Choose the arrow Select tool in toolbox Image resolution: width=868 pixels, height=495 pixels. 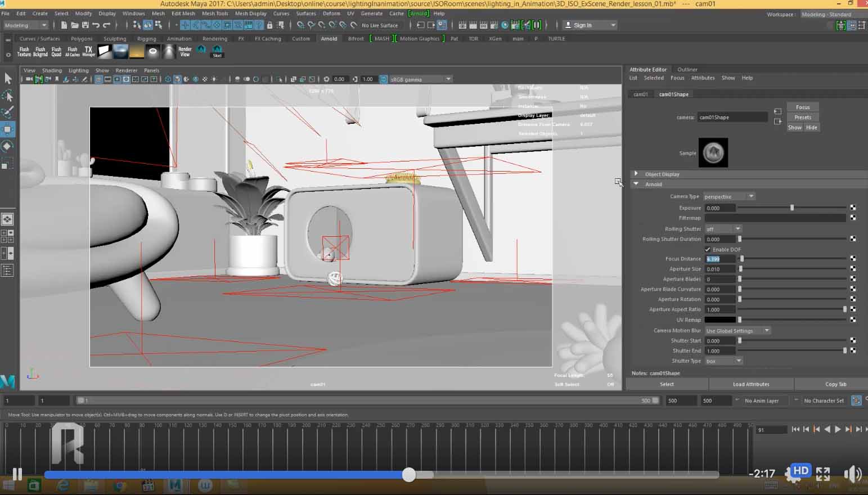point(8,79)
